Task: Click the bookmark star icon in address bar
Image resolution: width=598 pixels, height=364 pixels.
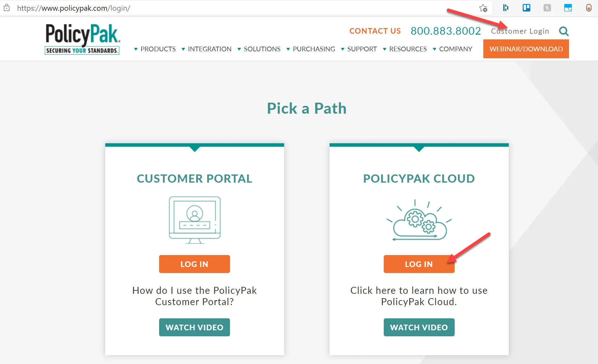Action: point(483,8)
